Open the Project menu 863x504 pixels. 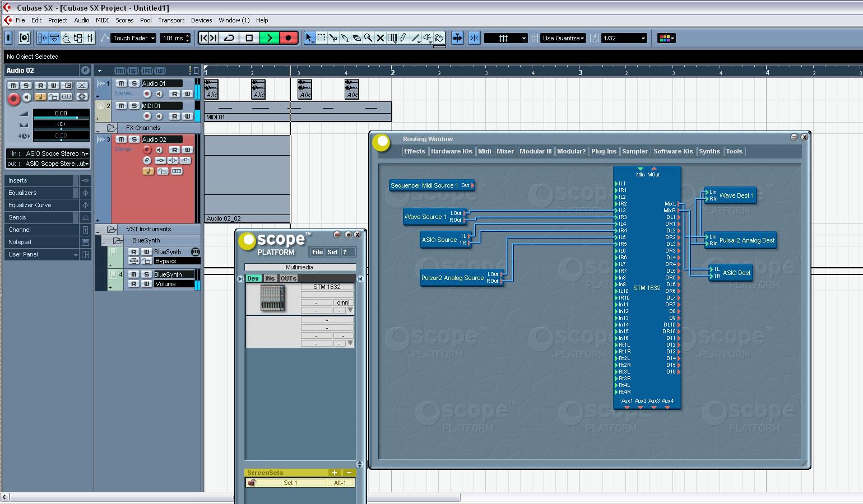[x=58, y=20]
